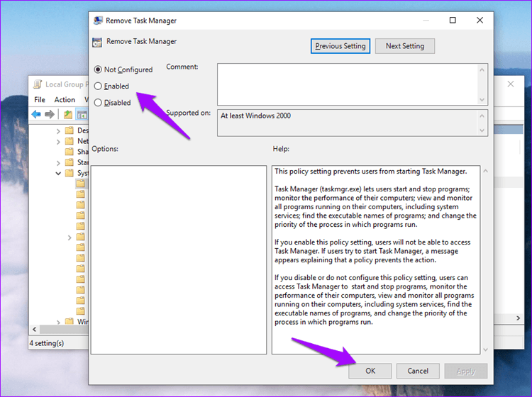This screenshot has height=397, width=532.
Task: Open File menu in Group Policy Editor
Action: [x=39, y=100]
